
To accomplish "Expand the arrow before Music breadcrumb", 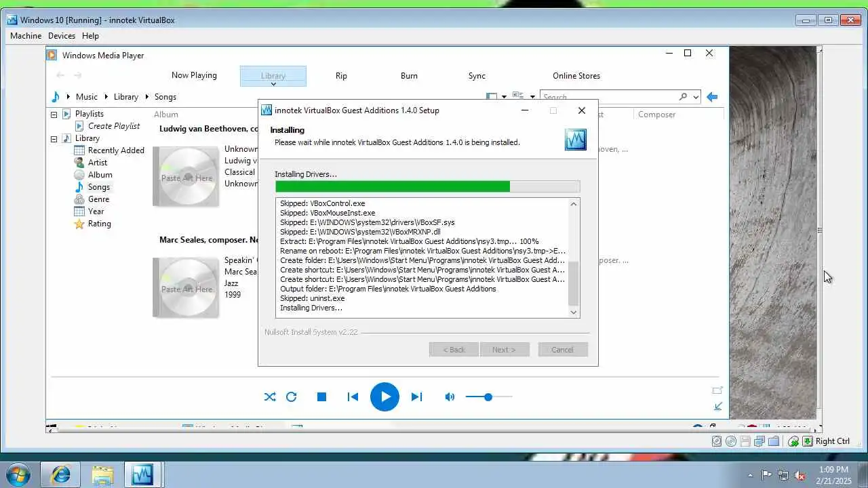I will pos(68,97).
